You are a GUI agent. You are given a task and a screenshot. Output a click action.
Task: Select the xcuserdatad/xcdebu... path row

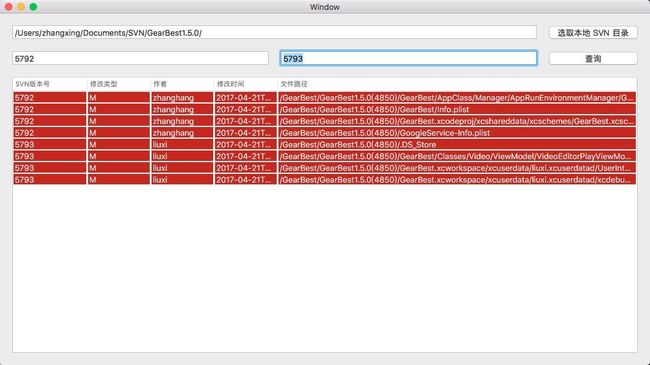coord(324,179)
